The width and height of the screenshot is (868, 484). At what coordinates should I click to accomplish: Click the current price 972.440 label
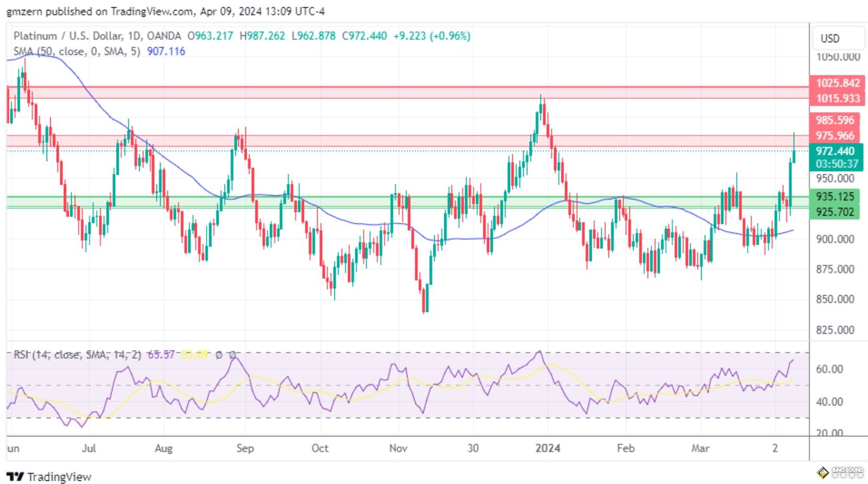[x=835, y=151]
